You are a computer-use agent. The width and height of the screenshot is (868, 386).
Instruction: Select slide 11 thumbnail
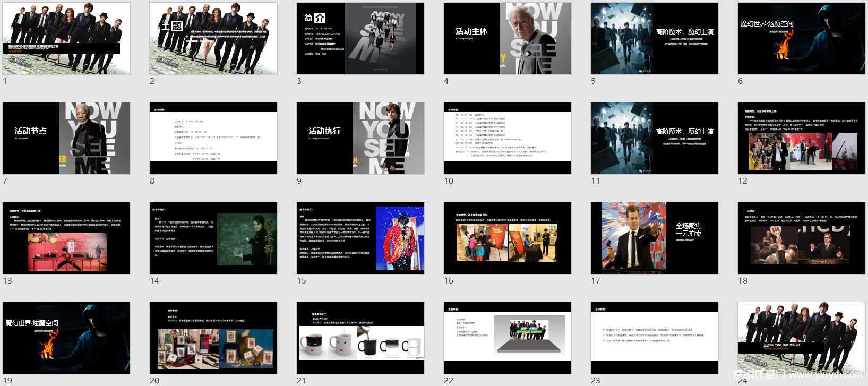point(655,138)
